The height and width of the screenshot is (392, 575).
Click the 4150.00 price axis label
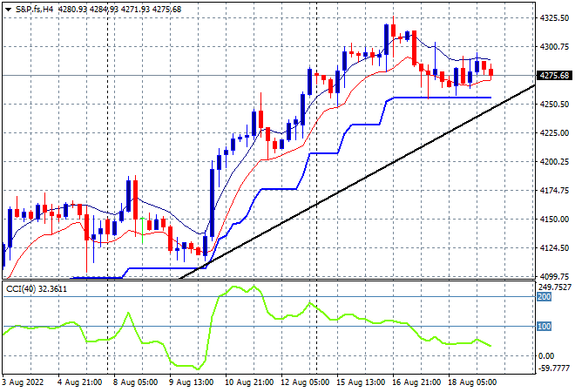click(554, 220)
